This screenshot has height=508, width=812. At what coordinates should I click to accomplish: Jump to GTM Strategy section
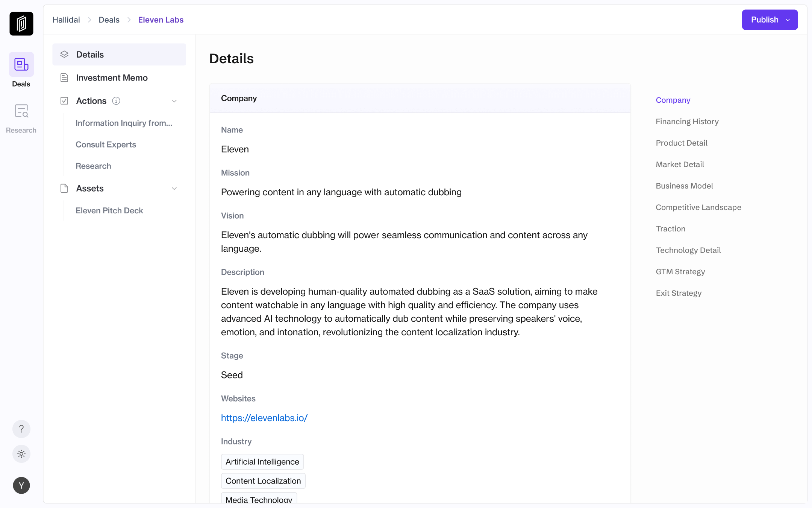tap(680, 272)
